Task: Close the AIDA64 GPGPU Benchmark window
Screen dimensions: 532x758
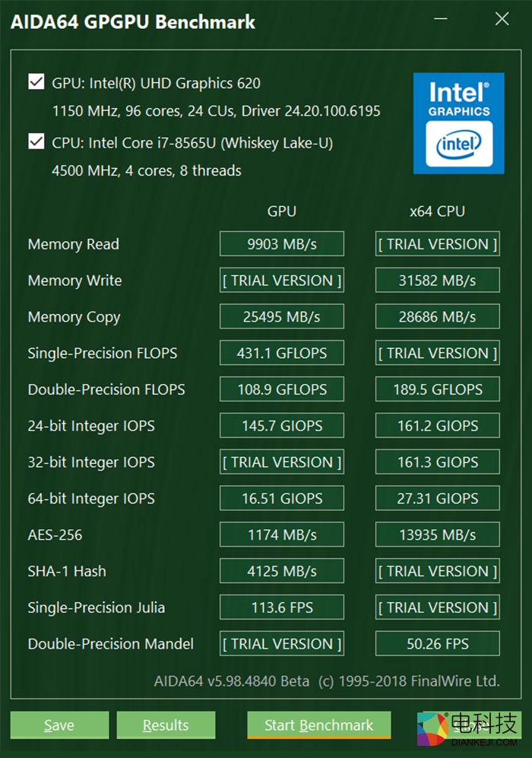Action: [502, 20]
